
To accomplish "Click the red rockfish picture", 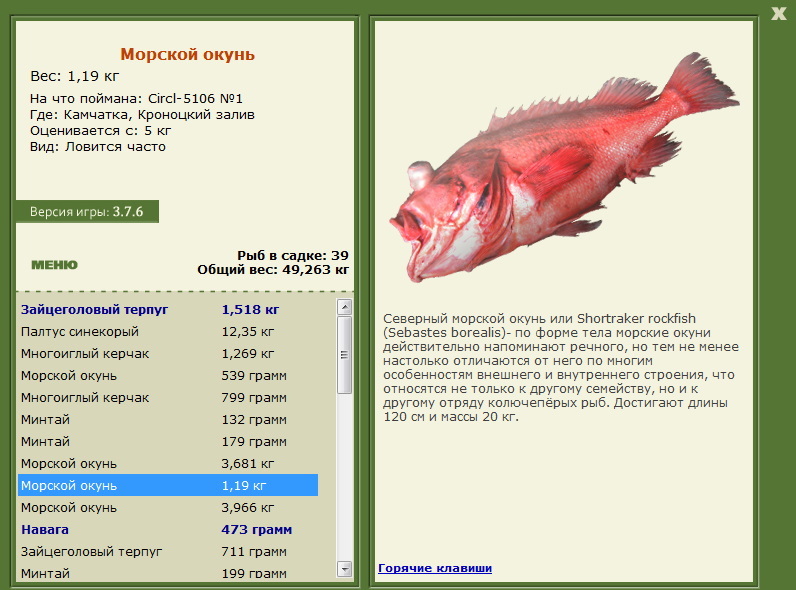I will (x=563, y=168).
